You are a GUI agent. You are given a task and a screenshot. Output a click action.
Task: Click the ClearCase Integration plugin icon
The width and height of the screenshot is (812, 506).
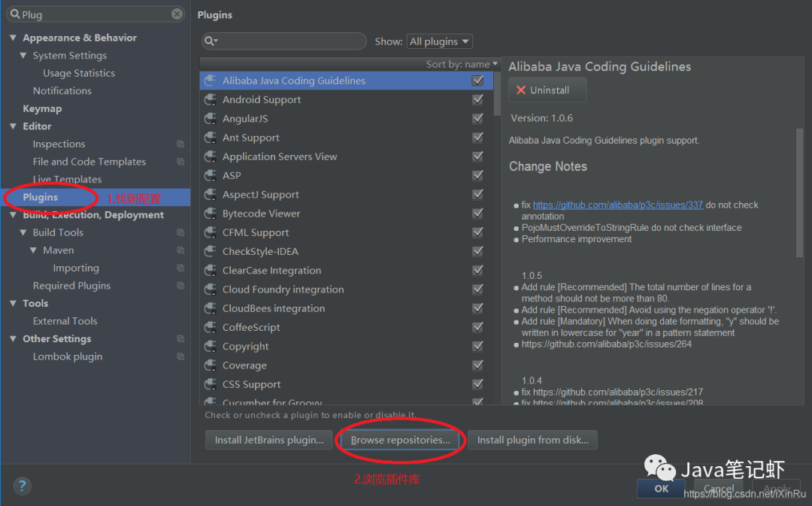coord(211,271)
